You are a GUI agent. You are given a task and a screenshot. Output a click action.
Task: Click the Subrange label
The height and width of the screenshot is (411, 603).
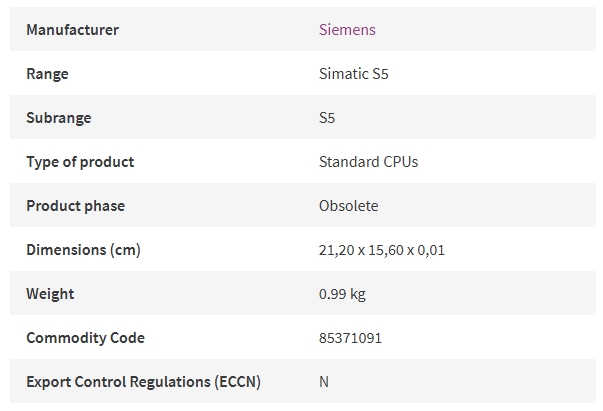(58, 118)
